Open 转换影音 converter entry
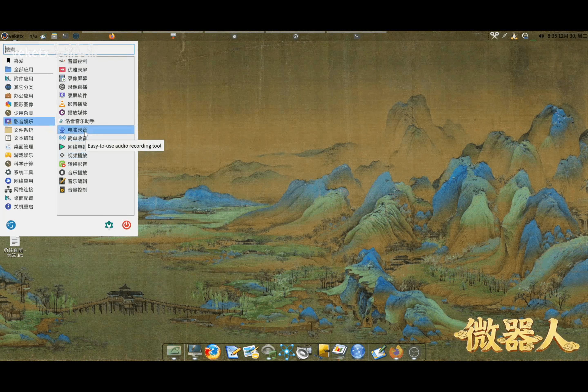This screenshot has width=588, height=392. 96,164
